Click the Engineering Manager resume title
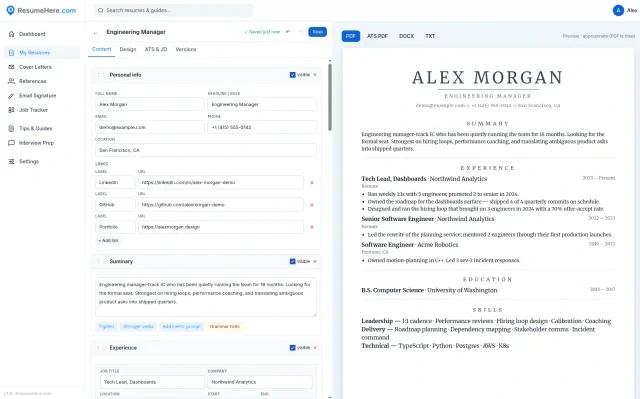640x399 pixels. (136, 32)
